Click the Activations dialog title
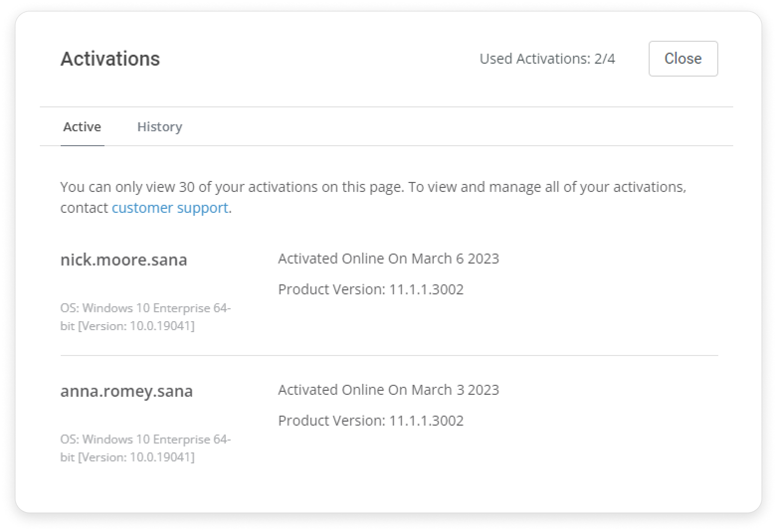This screenshot has width=777, height=532. (x=110, y=59)
